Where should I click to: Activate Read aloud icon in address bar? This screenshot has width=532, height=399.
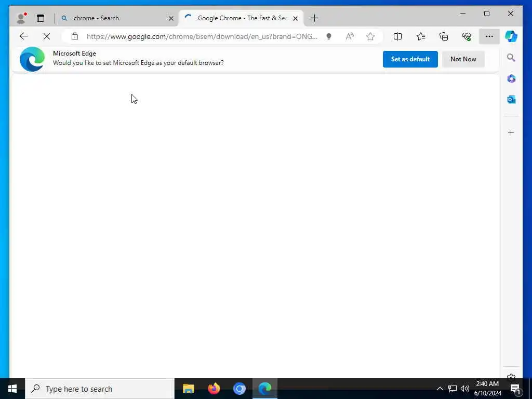tap(350, 36)
